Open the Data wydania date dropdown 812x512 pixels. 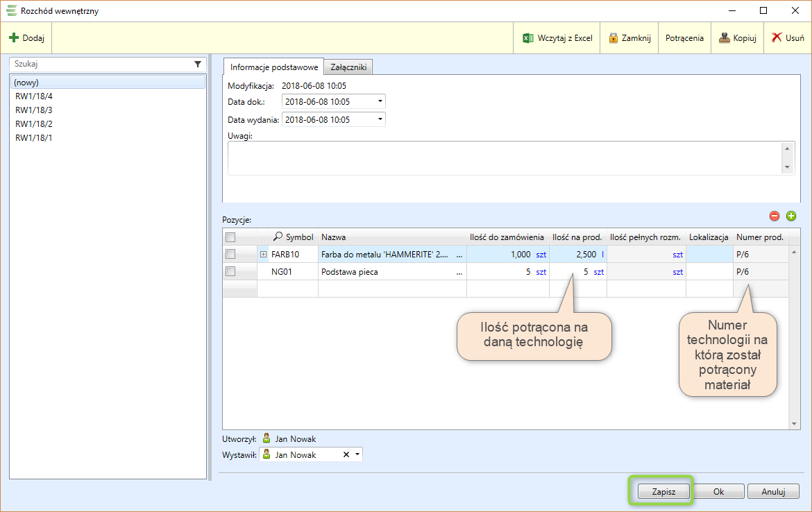(380, 119)
